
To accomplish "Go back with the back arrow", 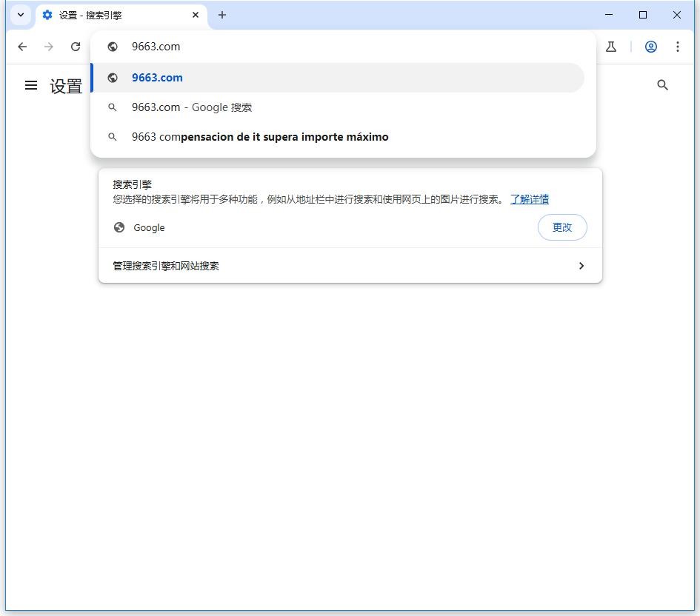I will (x=22, y=47).
